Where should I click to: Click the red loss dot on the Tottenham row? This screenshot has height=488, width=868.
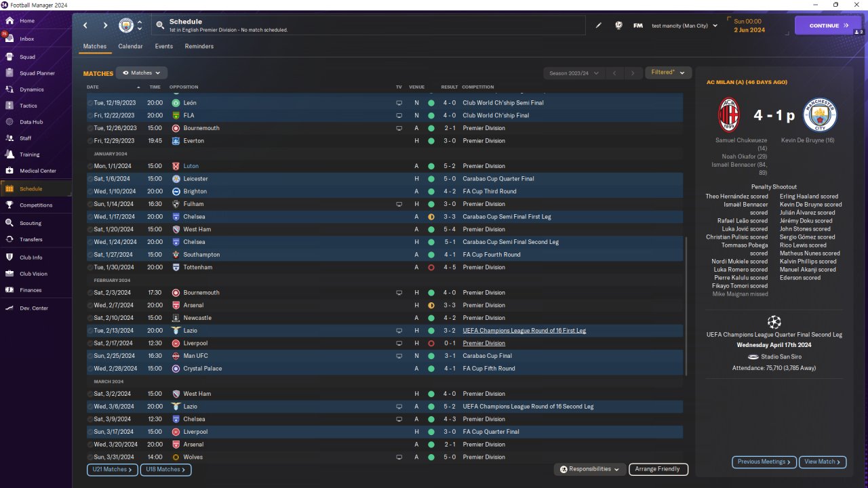(x=431, y=268)
